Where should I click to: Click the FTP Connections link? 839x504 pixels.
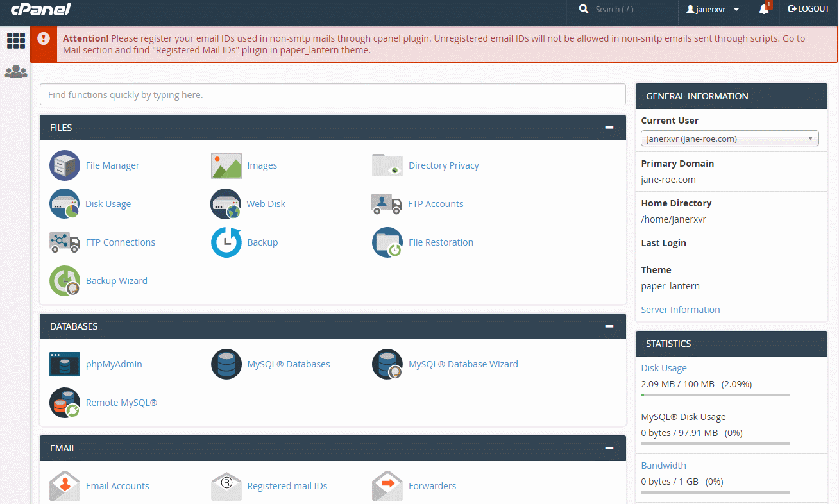coord(121,242)
